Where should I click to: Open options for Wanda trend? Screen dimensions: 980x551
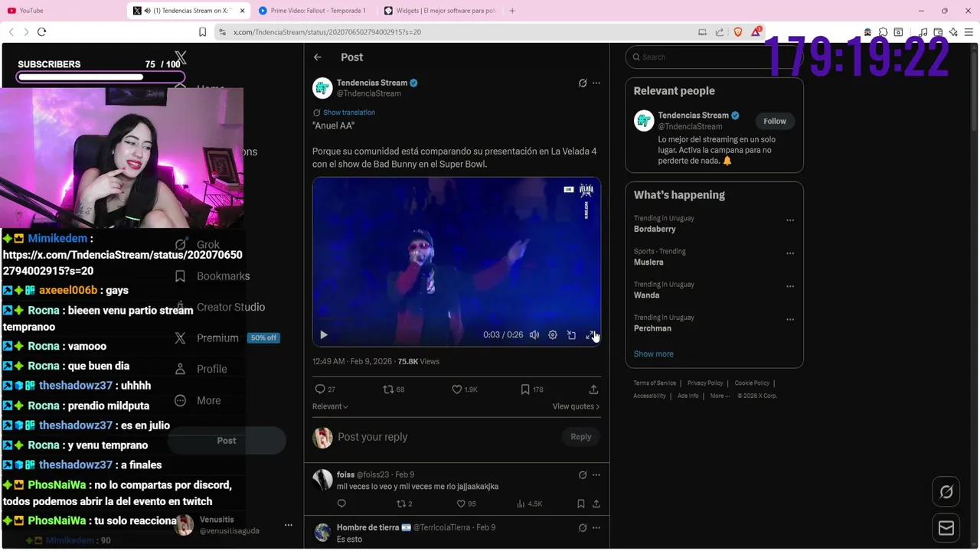point(790,286)
